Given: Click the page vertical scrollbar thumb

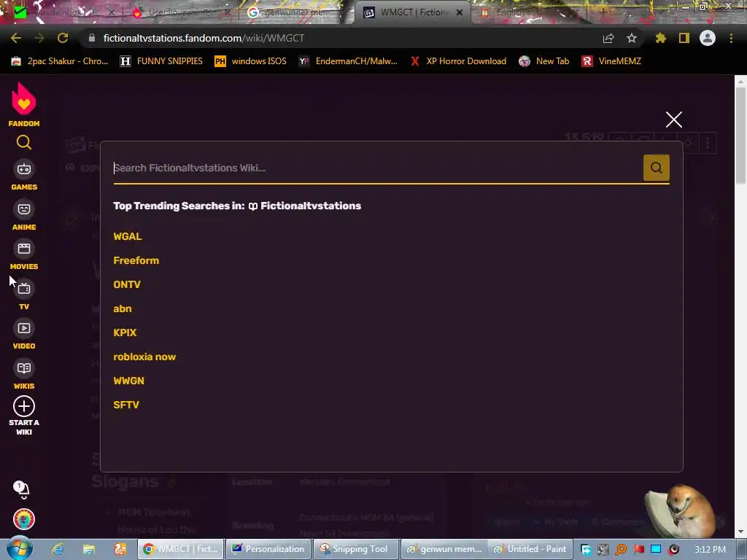Looking at the screenshot, I should tap(741, 136).
